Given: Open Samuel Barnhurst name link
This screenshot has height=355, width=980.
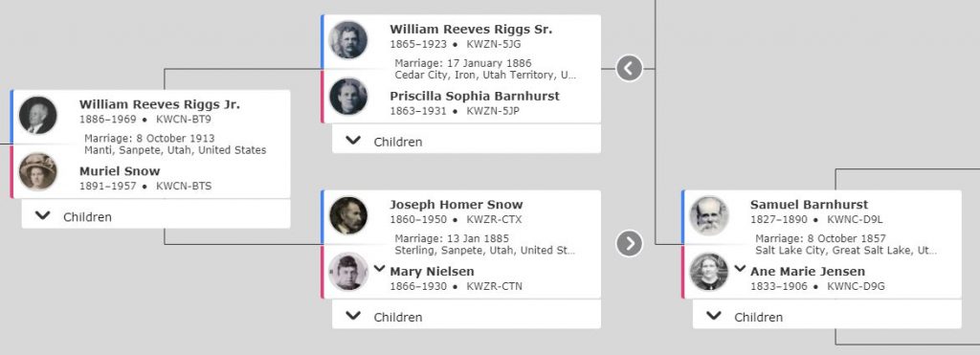Looking at the screenshot, I should pyautogui.click(x=809, y=205).
